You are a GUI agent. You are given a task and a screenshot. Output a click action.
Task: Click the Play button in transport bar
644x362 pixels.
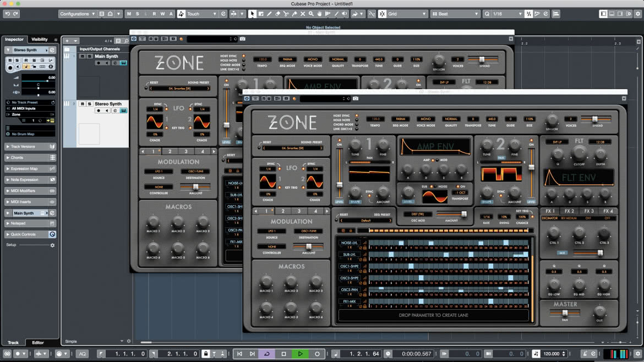coord(300,353)
